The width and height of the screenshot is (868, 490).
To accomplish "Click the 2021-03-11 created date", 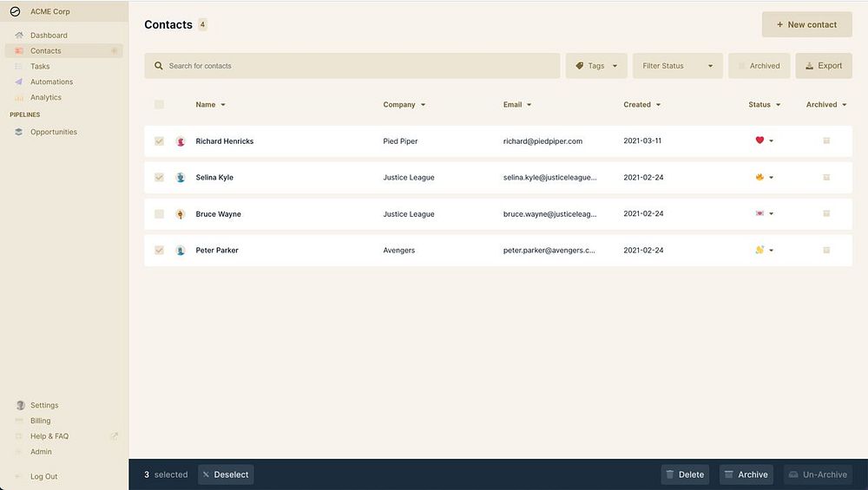I will [x=642, y=140].
